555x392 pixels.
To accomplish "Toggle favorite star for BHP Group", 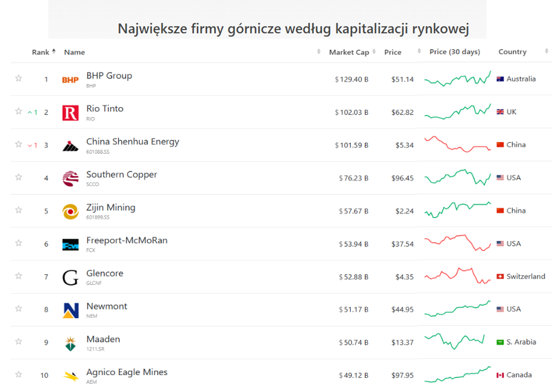I will tap(19, 78).
